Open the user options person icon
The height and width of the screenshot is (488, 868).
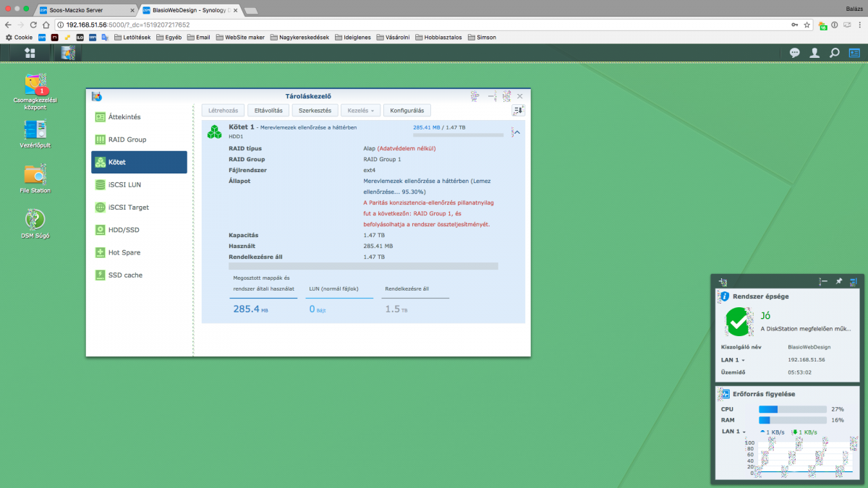pos(814,53)
